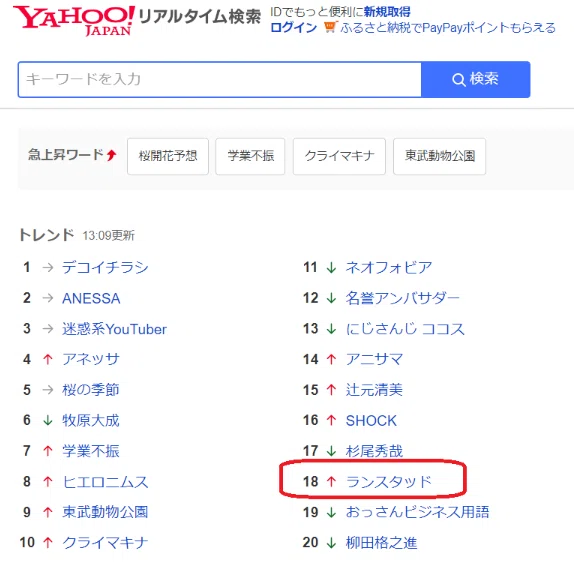Open trend 4 アネッサ
The image size is (574, 564).
91,359
